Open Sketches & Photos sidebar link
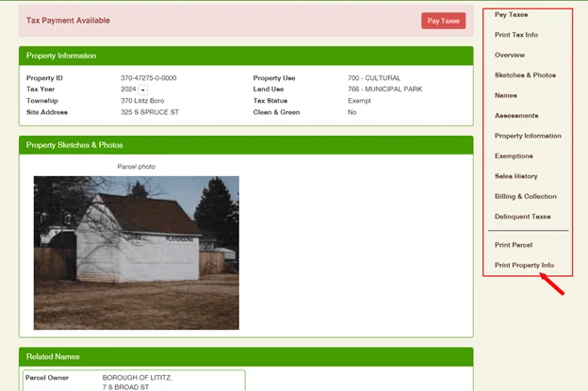The image size is (588, 391). (525, 75)
